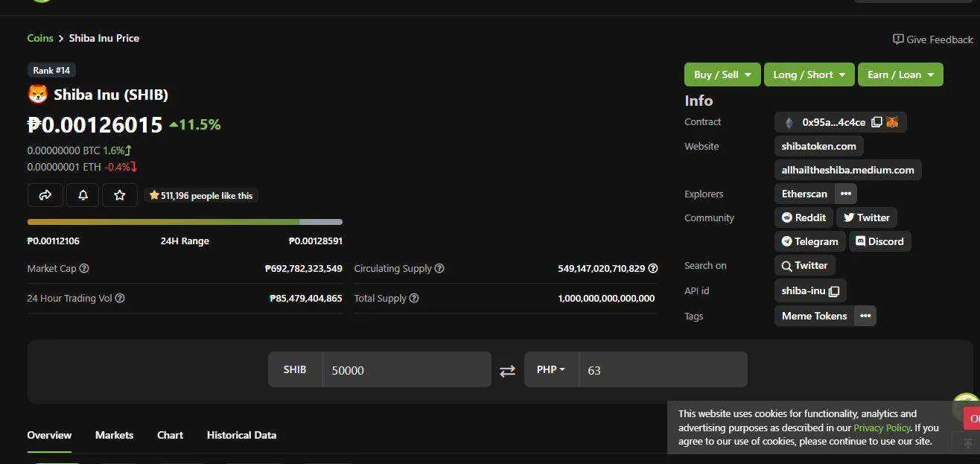Click the SHIB label in converter

[x=295, y=369]
